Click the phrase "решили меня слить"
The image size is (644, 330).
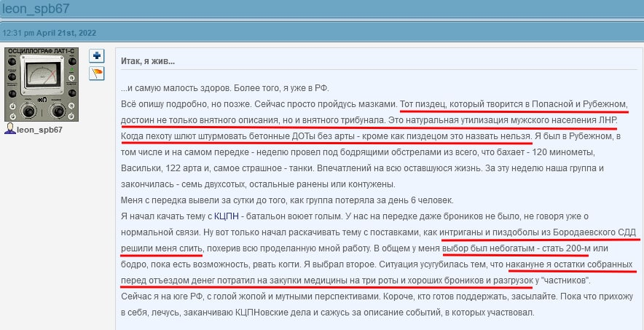tap(162, 248)
